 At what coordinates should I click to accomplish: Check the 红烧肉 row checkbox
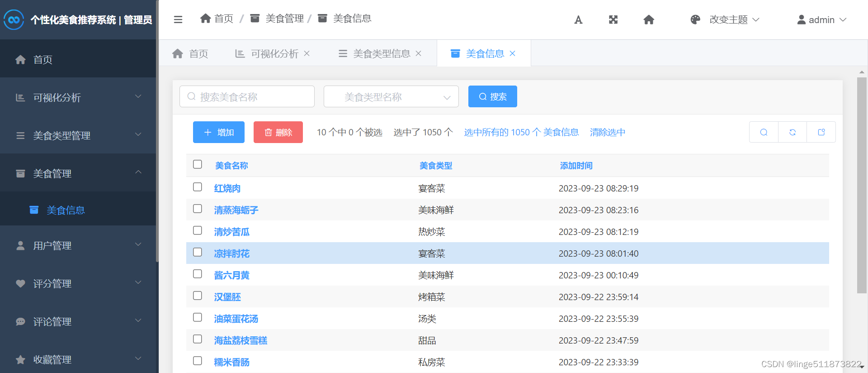coord(198,187)
